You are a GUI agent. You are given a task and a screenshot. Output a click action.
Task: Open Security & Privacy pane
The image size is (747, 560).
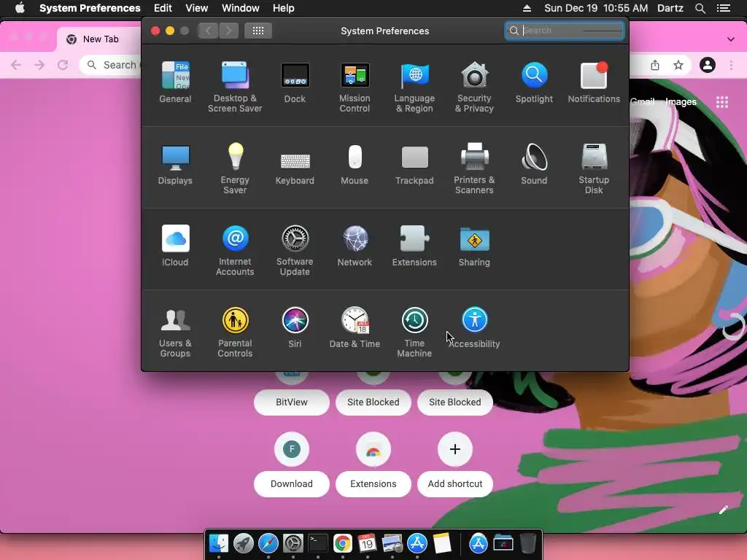pyautogui.click(x=474, y=87)
